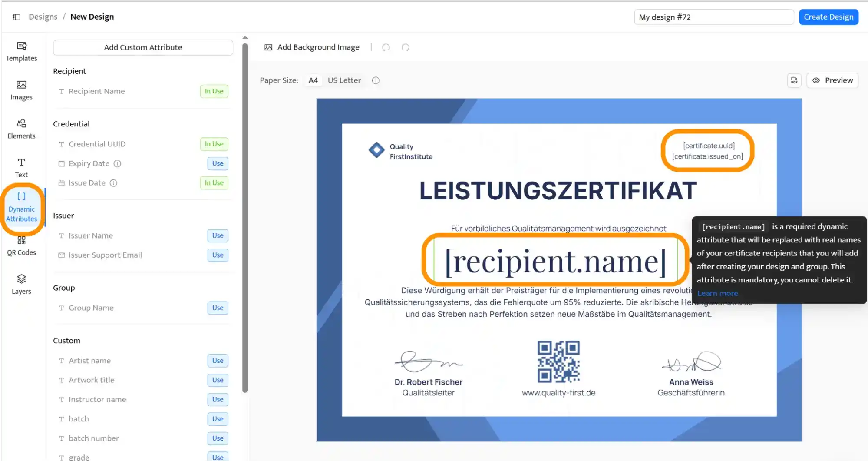Toggle the sidebar collapse icon near Designs
Viewport: 868px width, 461px height.
tap(16, 17)
